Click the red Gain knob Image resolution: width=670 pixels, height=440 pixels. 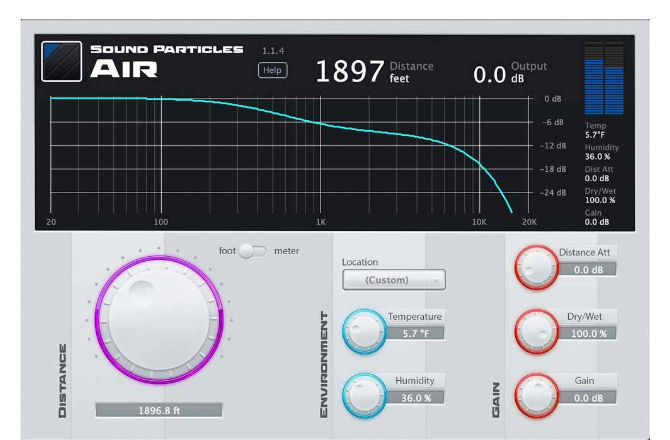click(536, 393)
